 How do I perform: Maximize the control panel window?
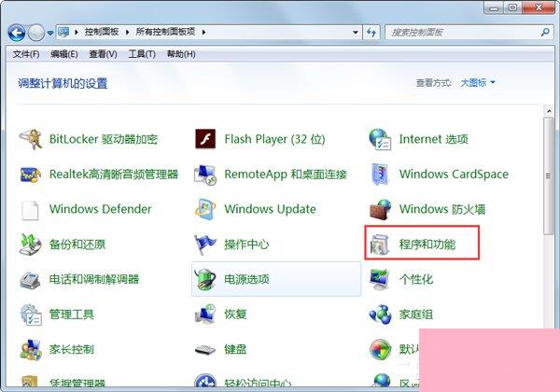click(x=512, y=7)
